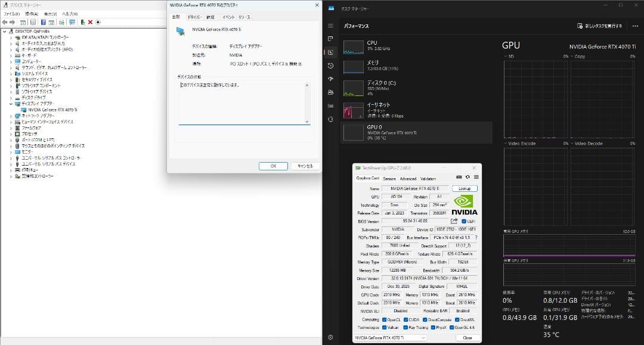Toggle OpenGL 4.6 checkbox in GPU-Z

(451, 327)
